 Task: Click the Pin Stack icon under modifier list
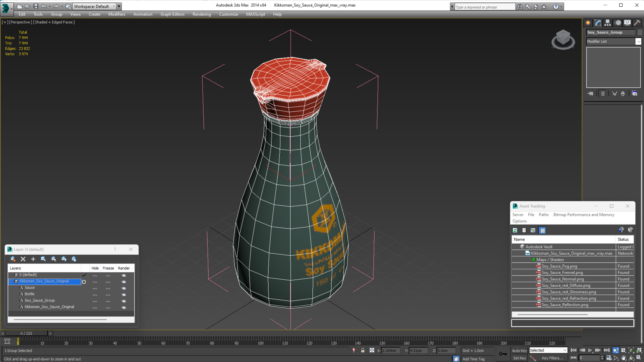[x=590, y=93]
